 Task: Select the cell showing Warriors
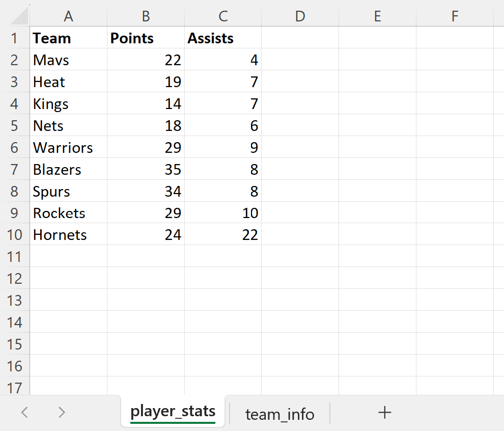coord(68,147)
